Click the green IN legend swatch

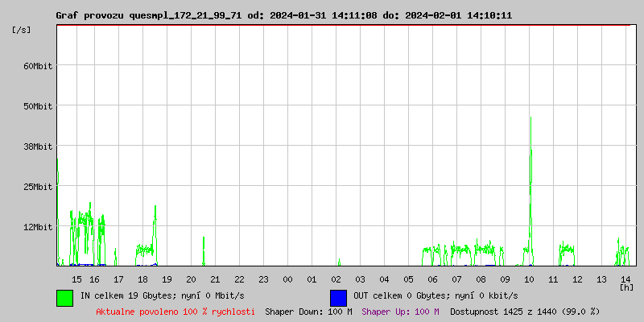pyautogui.click(x=64, y=297)
